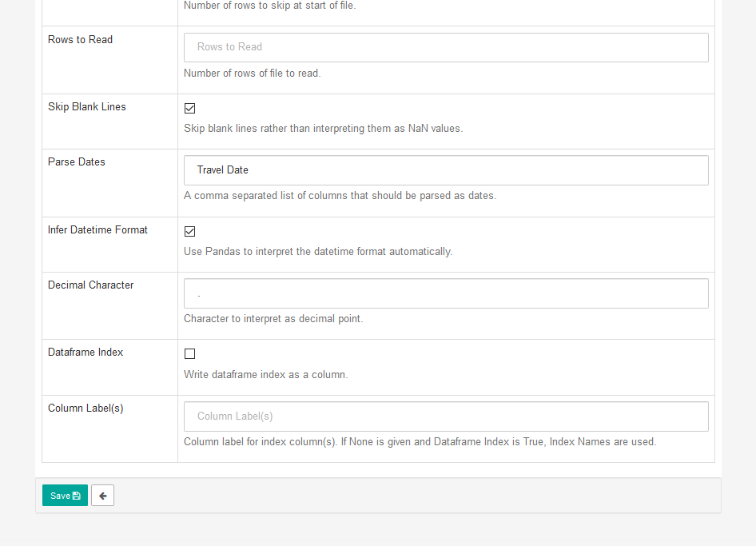Click into the Column Label(s) text field

[446, 416]
